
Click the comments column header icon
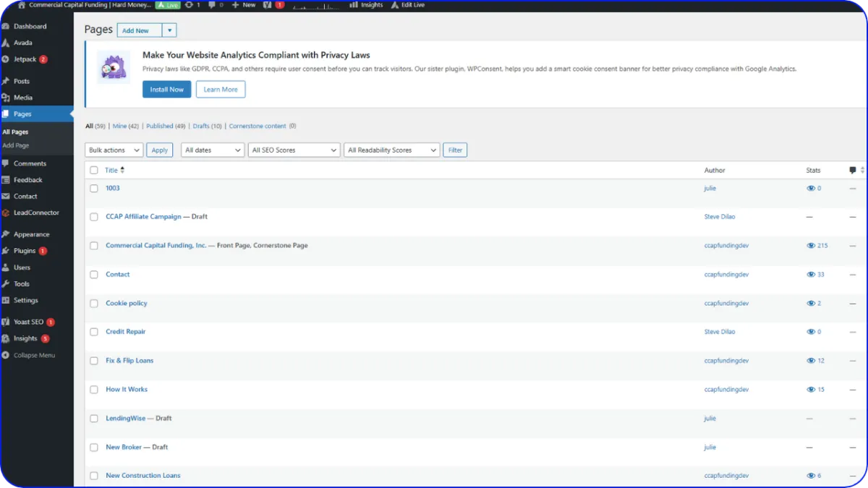[x=853, y=171]
